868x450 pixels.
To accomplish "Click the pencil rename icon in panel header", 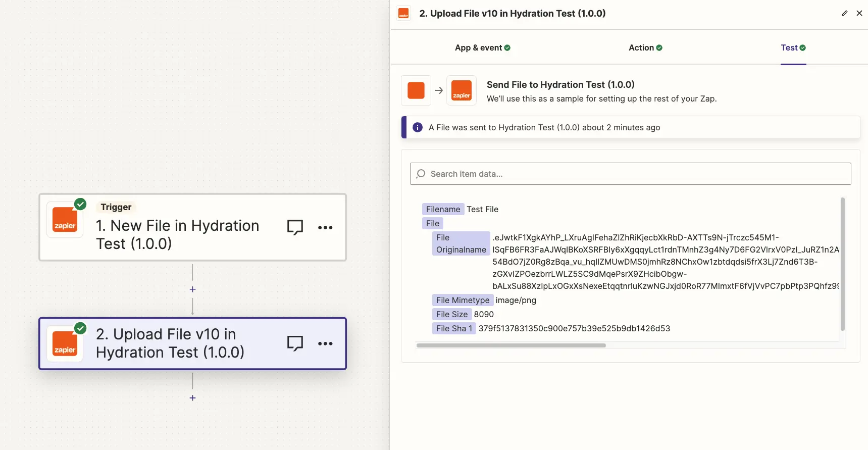I will [x=845, y=13].
